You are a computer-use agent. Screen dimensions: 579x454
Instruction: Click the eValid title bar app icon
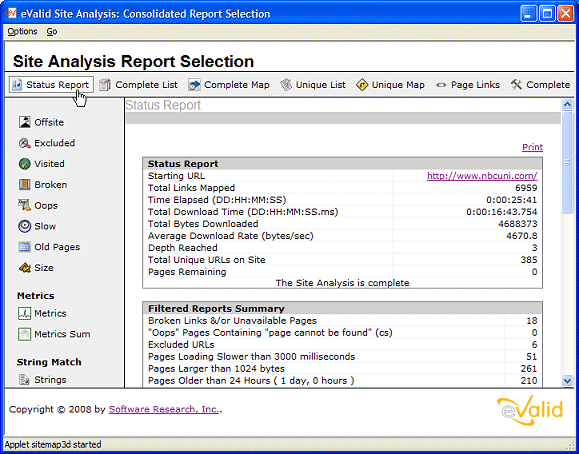click(x=11, y=14)
